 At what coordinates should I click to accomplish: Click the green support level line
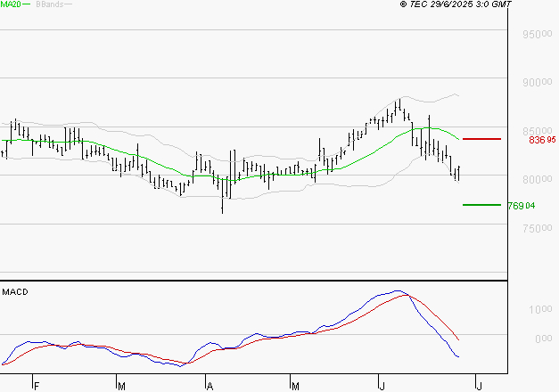pyautogui.click(x=481, y=205)
